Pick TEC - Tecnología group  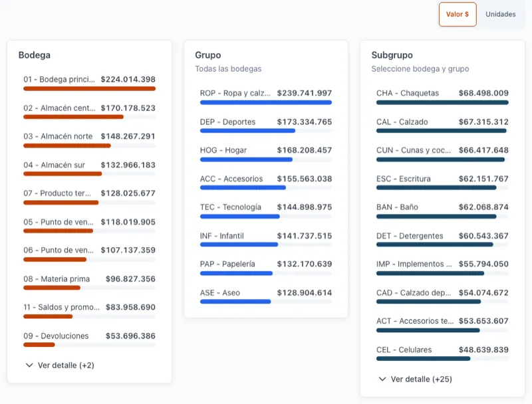[265, 211]
